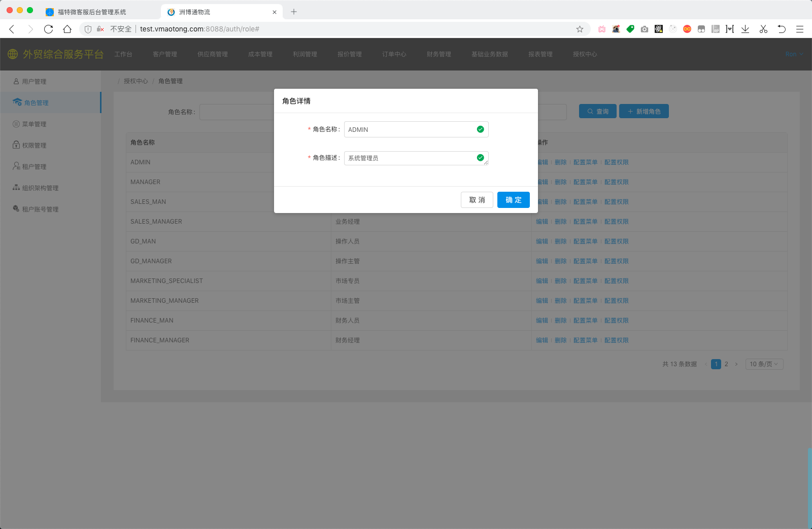Image resolution: width=812 pixels, height=529 pixels.
Task: Click the scissors screenshot tool icon
Action: tap(763, 29)
